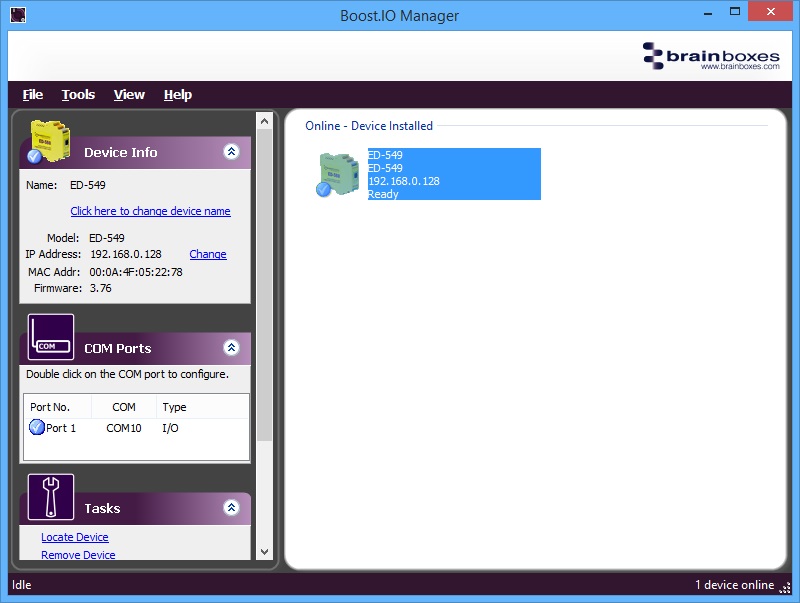
Task: Collapse the Tasks panel
Action: pyautogui.click(x=231, y=508)
